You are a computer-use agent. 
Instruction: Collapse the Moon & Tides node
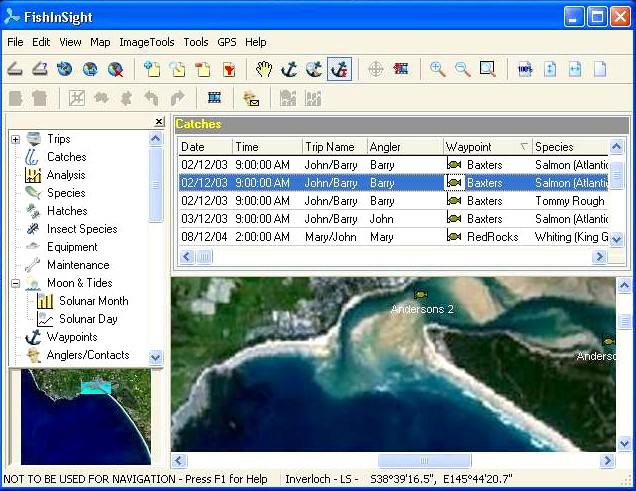(15, 283)
